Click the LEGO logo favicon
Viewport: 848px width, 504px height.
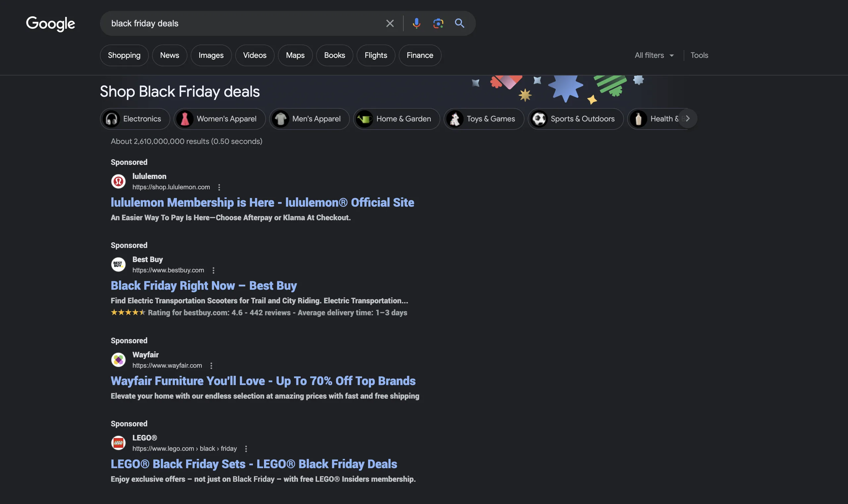(x=118, y=443)
